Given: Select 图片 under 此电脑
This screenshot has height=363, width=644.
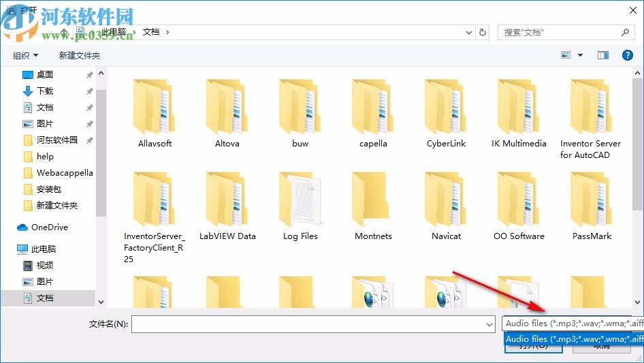Looking at the screenshot, I should click(x=45, y=282).
